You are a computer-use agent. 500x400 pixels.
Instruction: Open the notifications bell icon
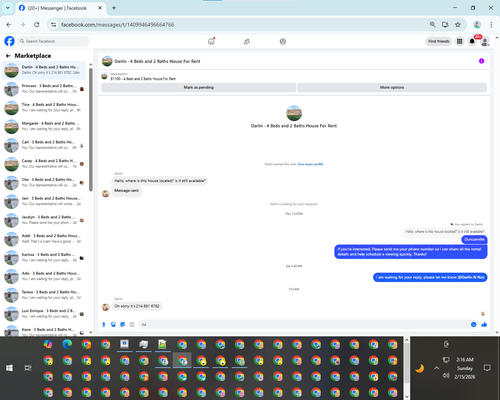pos(472,41)
